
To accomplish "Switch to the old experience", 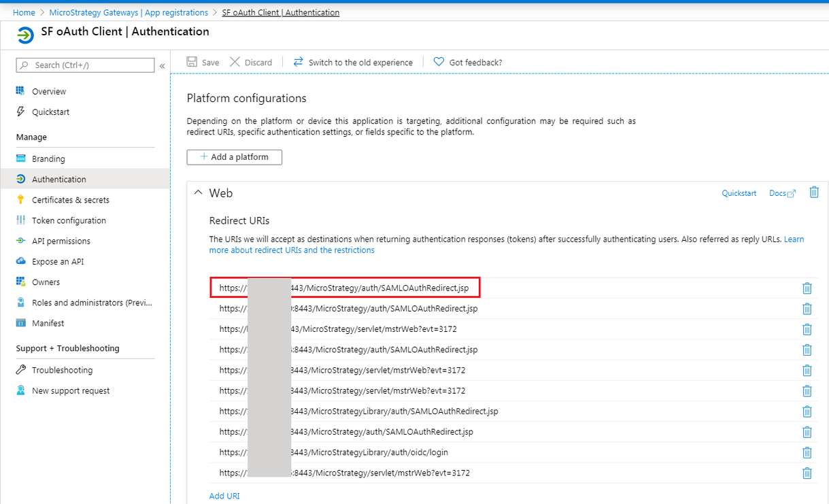I will 352,63.
